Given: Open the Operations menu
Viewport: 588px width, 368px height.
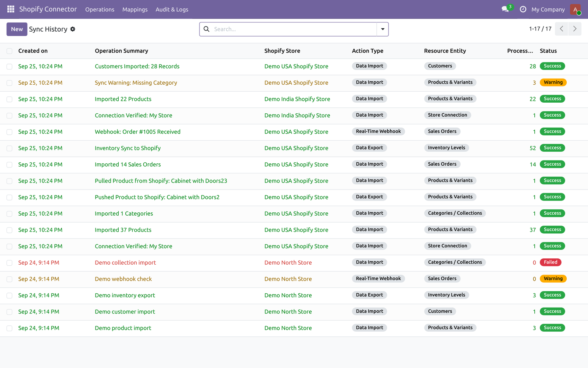Looking at the screenshot, I should [x=100, y=10].
